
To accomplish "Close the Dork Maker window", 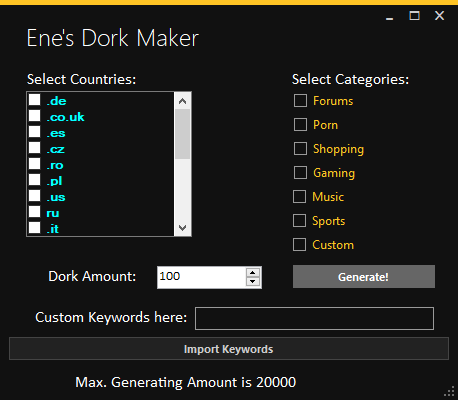I will (x=440, y=16).
